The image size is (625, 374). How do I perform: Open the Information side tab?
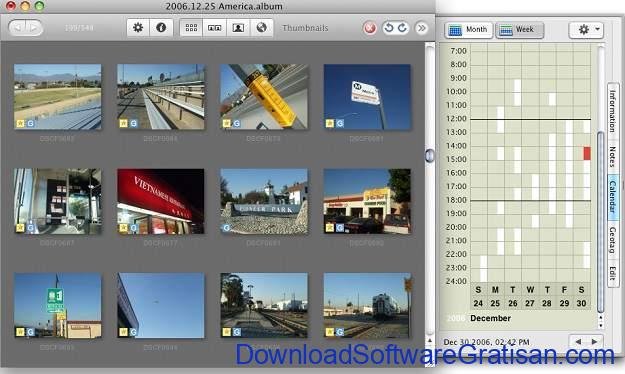pyautogui.click(x=612, y=111)
